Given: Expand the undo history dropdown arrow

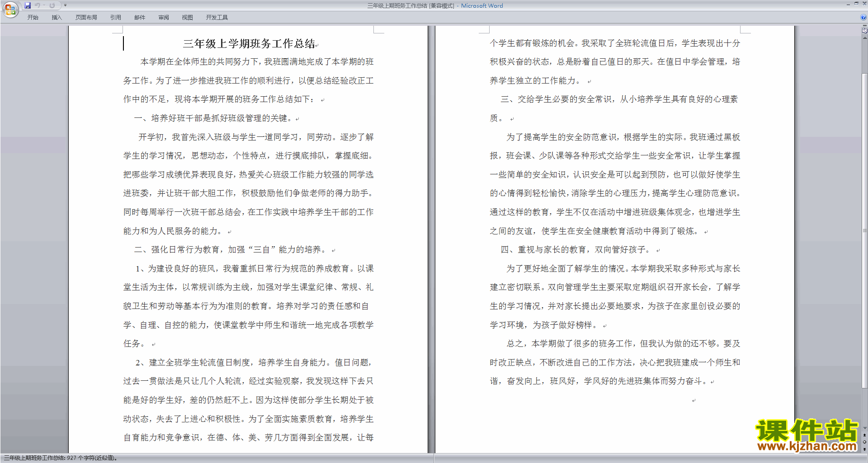Looking at the screenshot, I should click(x=44, y=5).
